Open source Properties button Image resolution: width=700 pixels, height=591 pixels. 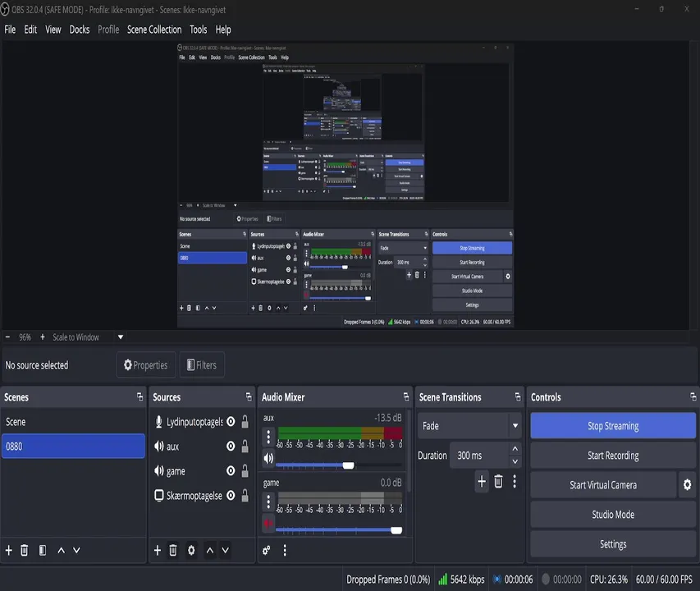tap(146, 365)
